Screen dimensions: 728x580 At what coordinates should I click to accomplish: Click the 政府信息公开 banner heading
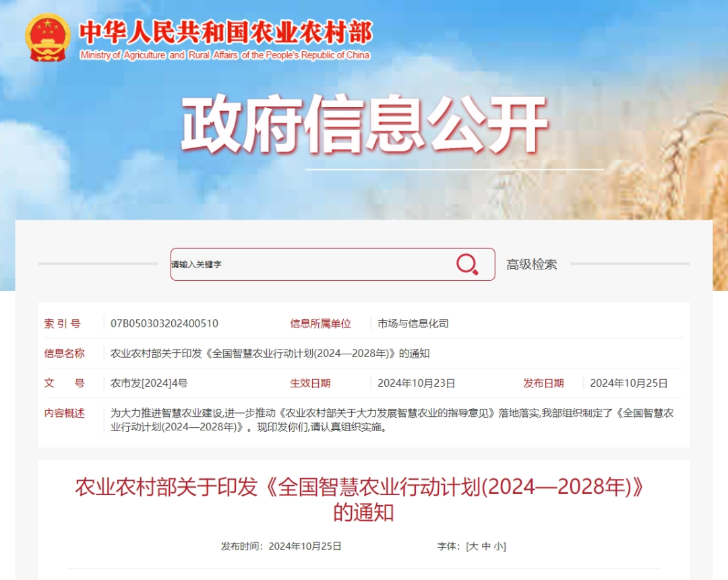364,125
